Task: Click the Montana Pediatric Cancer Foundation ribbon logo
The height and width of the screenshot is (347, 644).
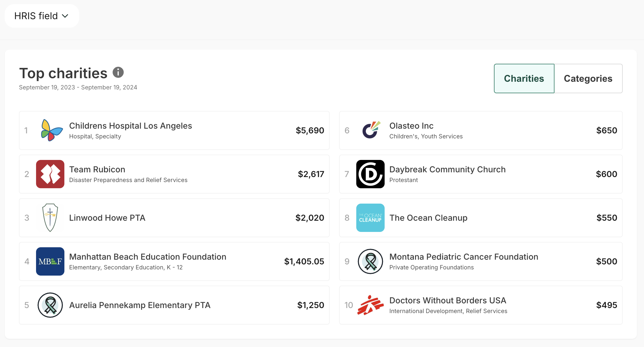Action: 370,261
